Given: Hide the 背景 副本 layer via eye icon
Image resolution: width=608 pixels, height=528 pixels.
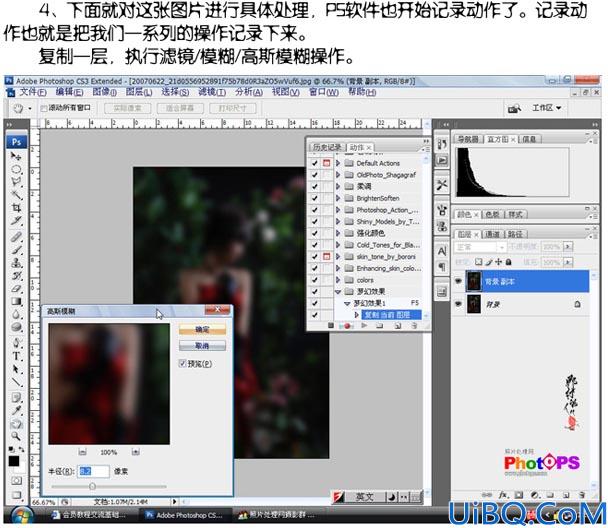Looking at the screenshot, I should 458,281.
